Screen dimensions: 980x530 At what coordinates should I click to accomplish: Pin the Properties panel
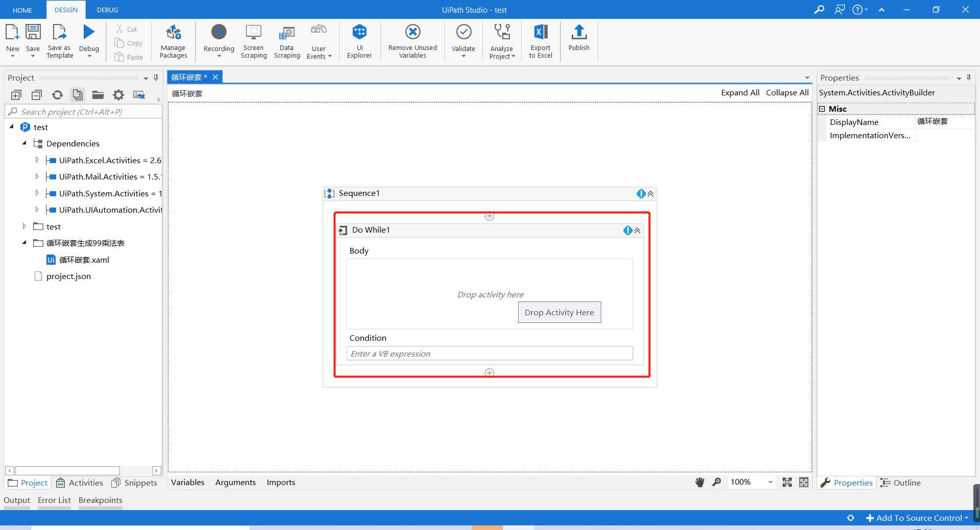coord(968,78)
